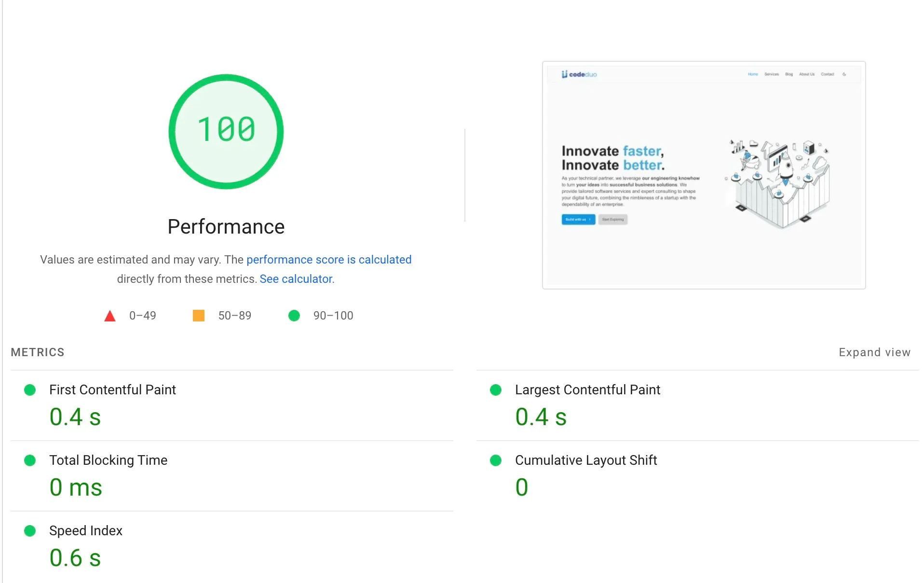Open the 'See calculator' link
This screenshot has height=583, width=924.
tap(296, 279)
